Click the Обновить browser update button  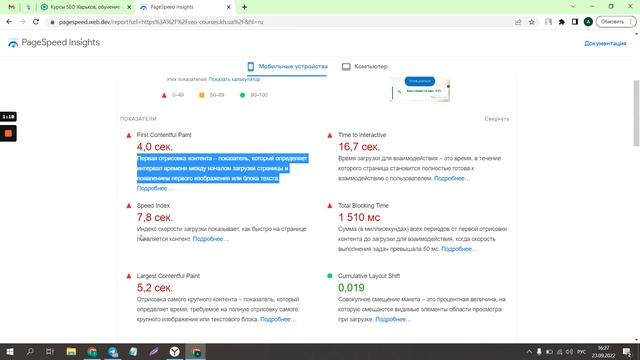pos(616,22)
